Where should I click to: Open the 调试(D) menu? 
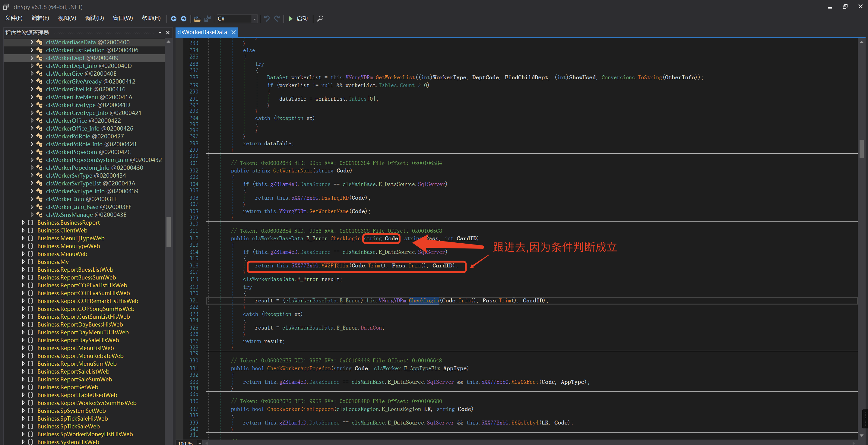(94, 18)
